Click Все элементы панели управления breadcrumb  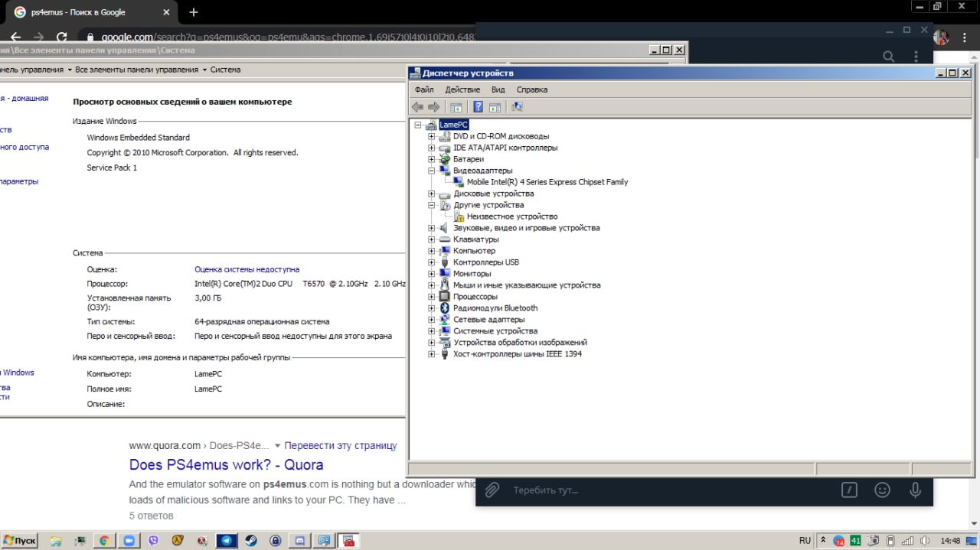click(136, 70)
